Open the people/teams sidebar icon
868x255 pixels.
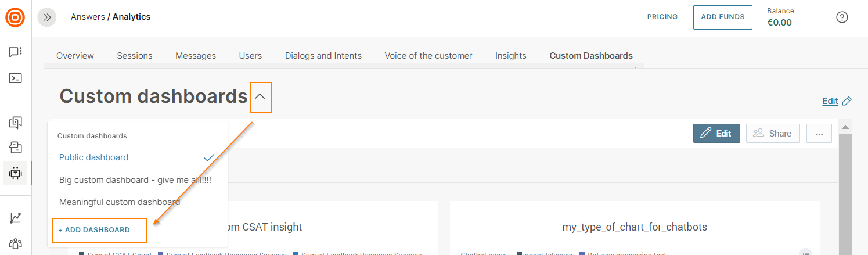15,243
